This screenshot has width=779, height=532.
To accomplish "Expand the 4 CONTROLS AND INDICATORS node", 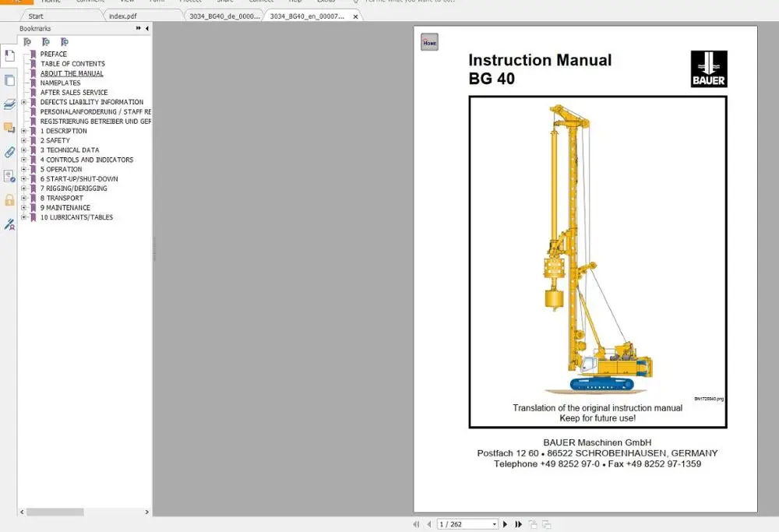I will pos(24,160).
